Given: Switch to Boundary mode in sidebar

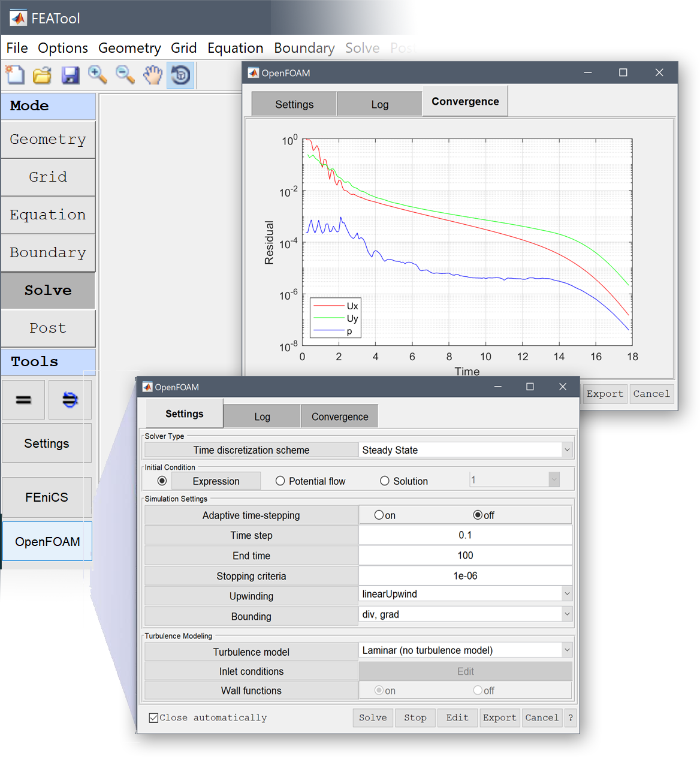Looking at the screenshot, I should (x=48, y=253).
